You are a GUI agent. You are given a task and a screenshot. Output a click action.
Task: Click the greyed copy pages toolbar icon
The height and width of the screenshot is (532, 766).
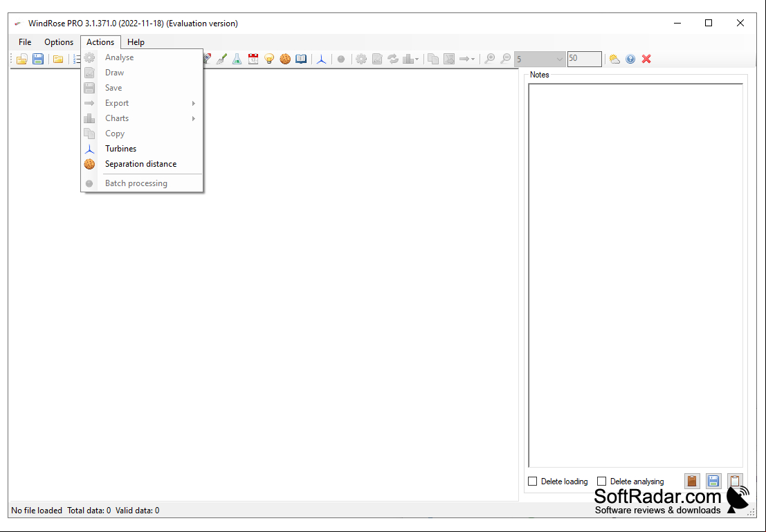click(x=433, y=59)
